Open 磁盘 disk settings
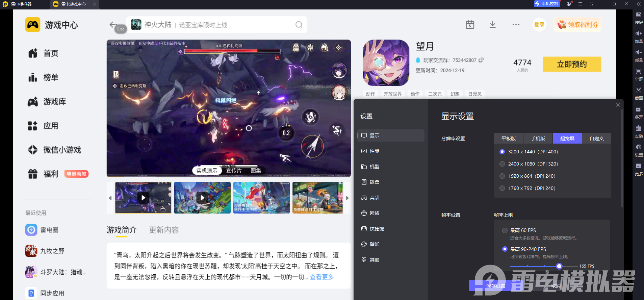The height and width of the screenshot is (300, 644). (x=391, y=182)
